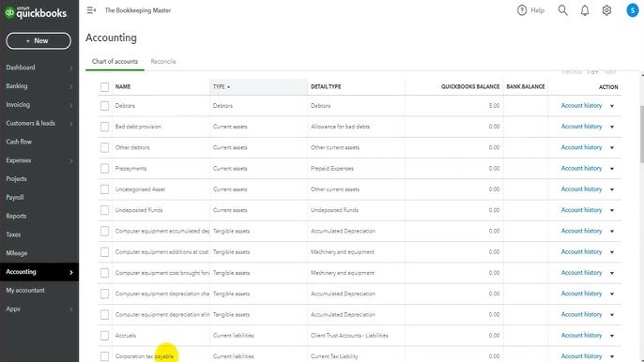Sort by the NAME column header

(123, 86)
